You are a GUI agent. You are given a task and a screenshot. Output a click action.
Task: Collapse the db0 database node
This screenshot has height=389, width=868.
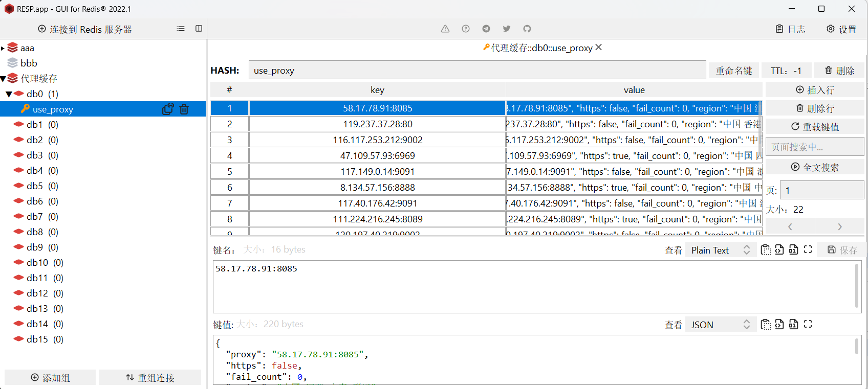click(x=9, y=94)
